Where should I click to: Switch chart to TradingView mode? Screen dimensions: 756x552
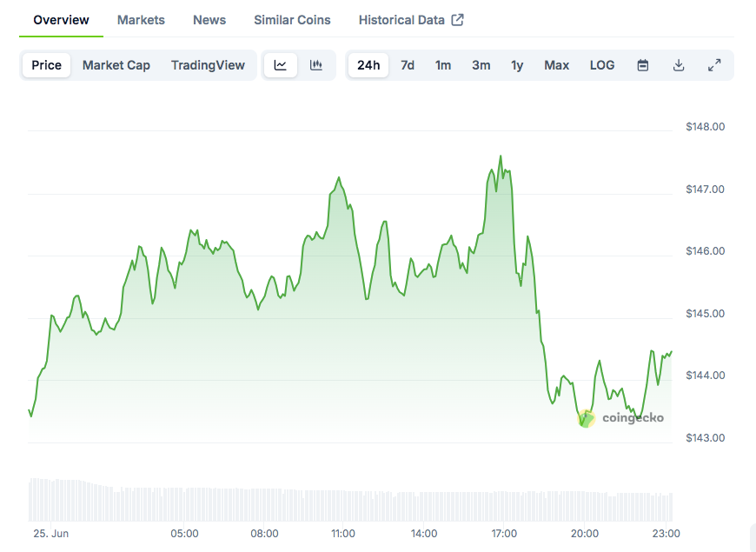click(208, 65)
